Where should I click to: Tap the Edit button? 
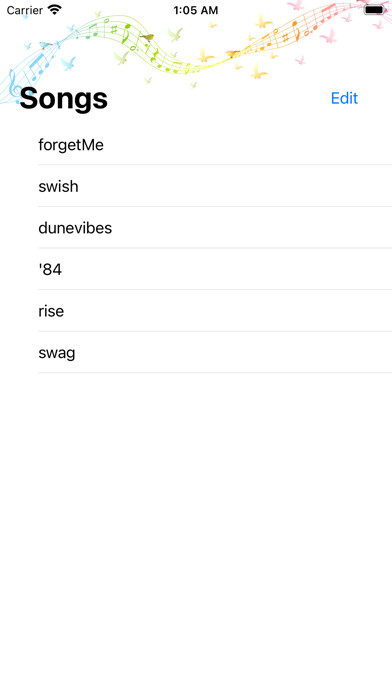point(344,98)
